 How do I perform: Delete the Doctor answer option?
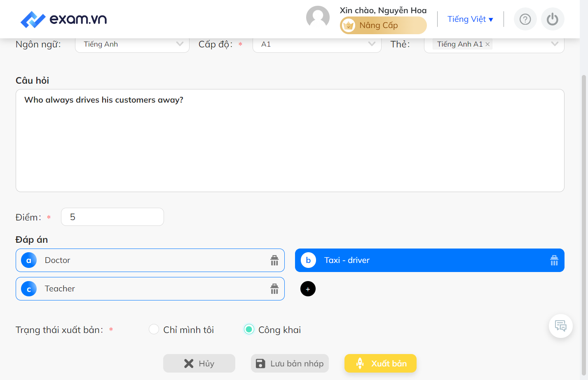click(274, 260)
